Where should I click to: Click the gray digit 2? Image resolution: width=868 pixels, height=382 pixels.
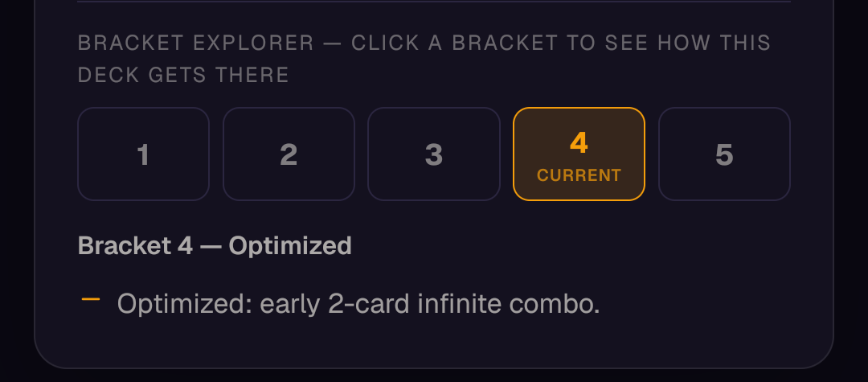click(x=289, y=154)
